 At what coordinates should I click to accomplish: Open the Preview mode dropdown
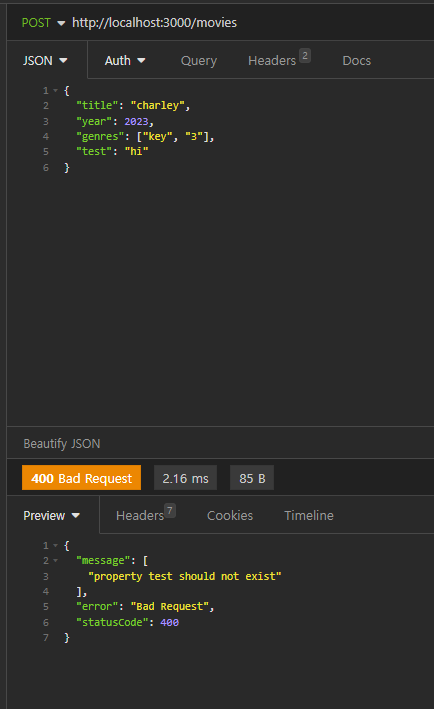click(x=52, y=515)
